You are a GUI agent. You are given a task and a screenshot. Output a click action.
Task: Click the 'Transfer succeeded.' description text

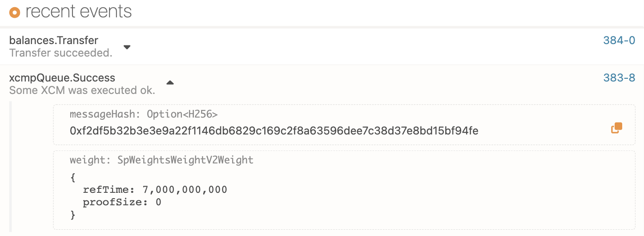(x=60, y=53)
